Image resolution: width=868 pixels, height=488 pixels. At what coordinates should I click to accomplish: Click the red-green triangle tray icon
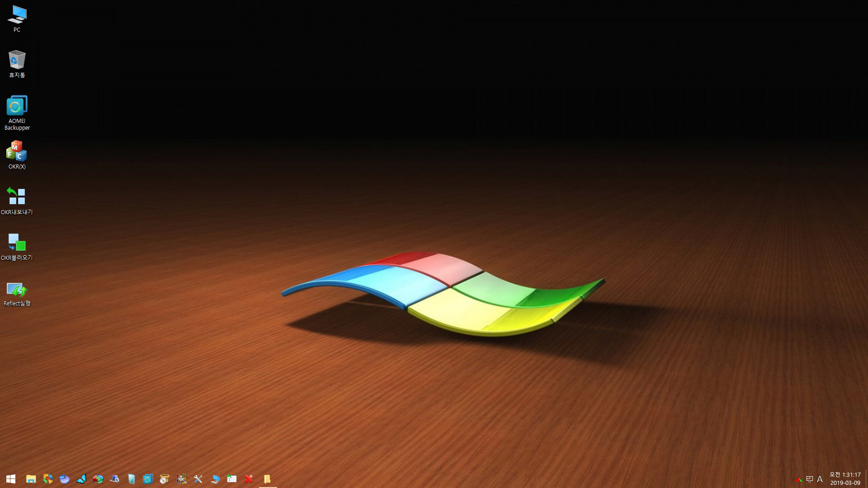pos(799,479)
